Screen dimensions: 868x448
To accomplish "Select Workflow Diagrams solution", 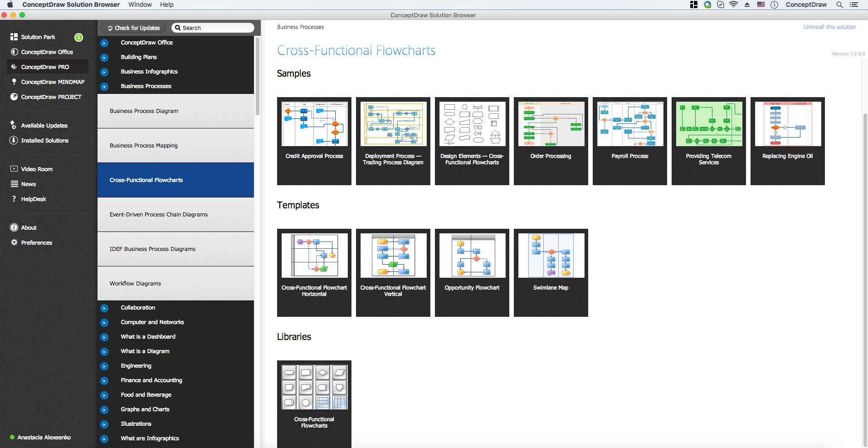I will tap(176, 283).
